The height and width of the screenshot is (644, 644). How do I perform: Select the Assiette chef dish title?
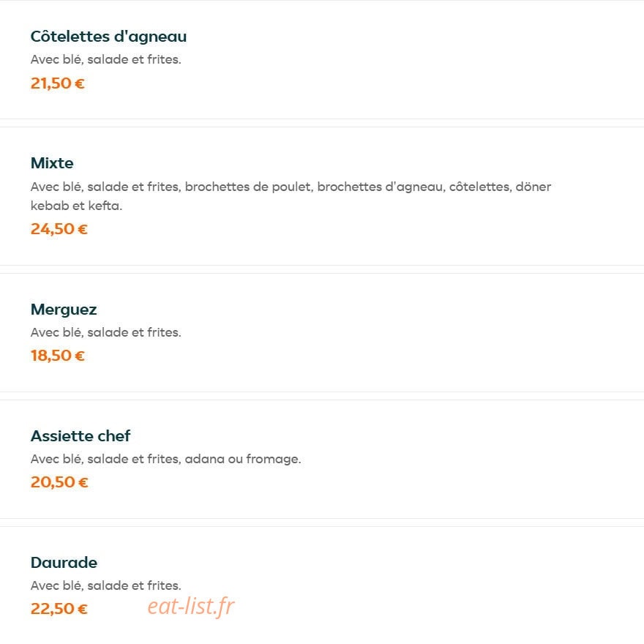tap(80, 435)
